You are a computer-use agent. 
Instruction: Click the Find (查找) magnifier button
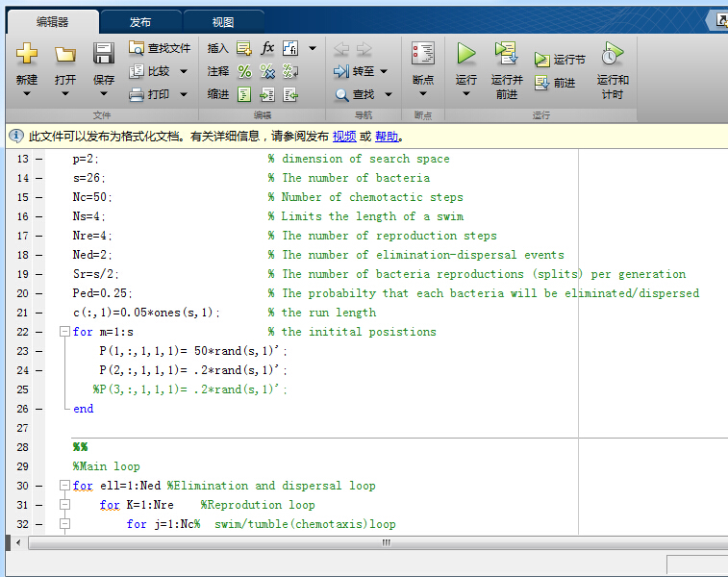pyautogui.click(x=354, y=94)
